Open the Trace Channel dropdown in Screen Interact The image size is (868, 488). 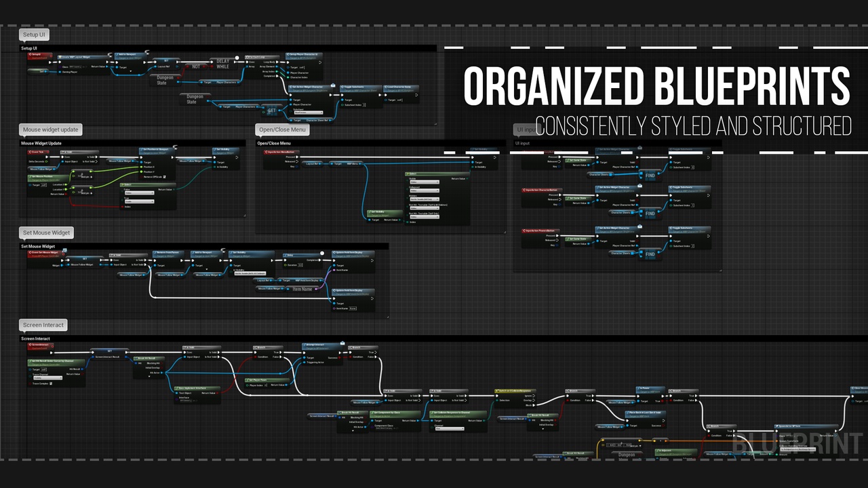click(x=47, y=378)
